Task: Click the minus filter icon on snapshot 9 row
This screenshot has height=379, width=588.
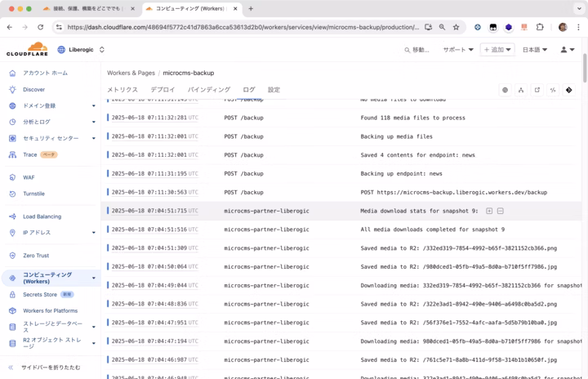Action: pyautogui.click(x=500, y=211)
